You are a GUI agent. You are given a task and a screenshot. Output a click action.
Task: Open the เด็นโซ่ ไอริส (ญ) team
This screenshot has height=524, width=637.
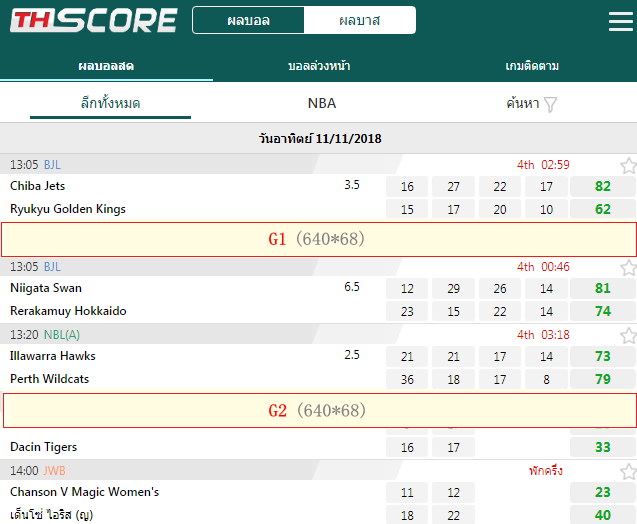pyautogui.click(x=52, y=515)
